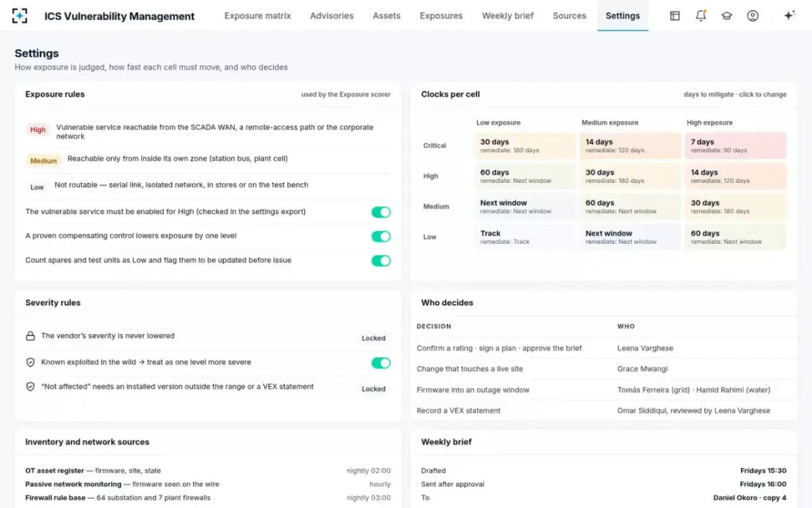Click the Low exposure rule badge
The image size is (812, 508).
[x=37, y=187]
